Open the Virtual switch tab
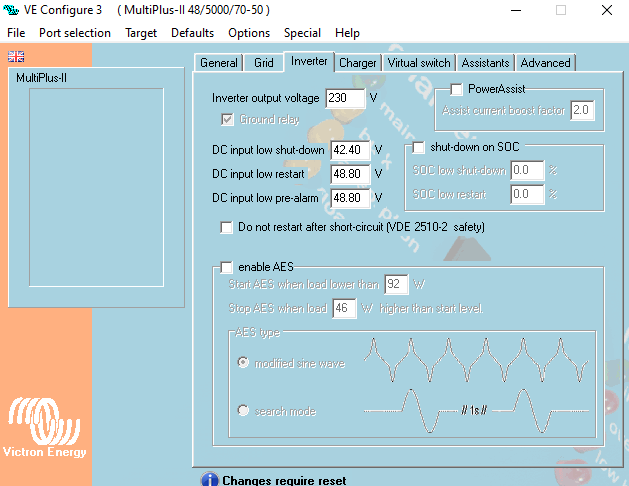The width and height of the screenshot is (629, 486). coord(419,63)
